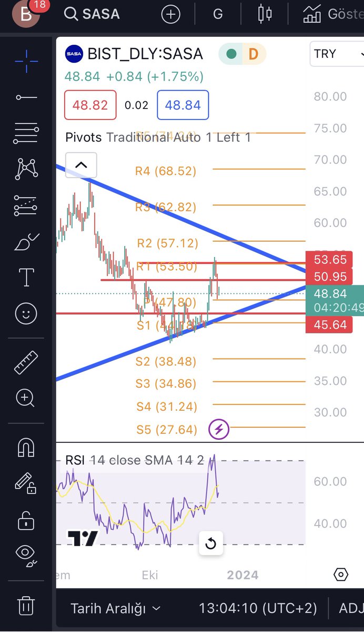Click the SASA symbol logo
Screen dimensions: 364x632
pyautogui.click(x=73, y=54)
